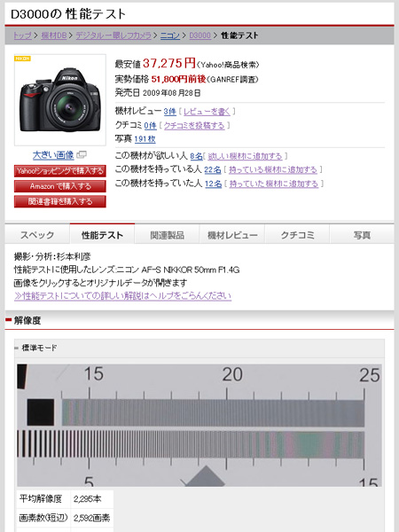Image resolution: width=399 pixels, height=532 pixels.
Task: Click the クチコミを投稿する link
Action: (194, 126)
